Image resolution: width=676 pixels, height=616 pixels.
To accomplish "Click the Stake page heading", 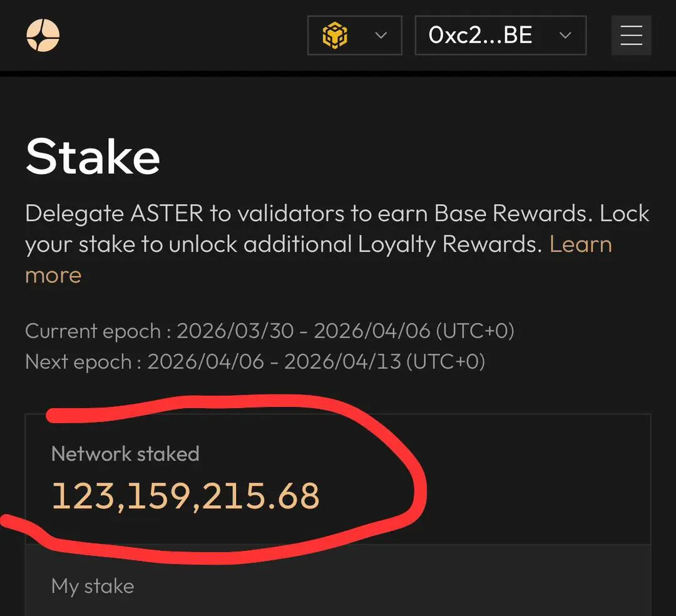I will click(x=93, y=157).
